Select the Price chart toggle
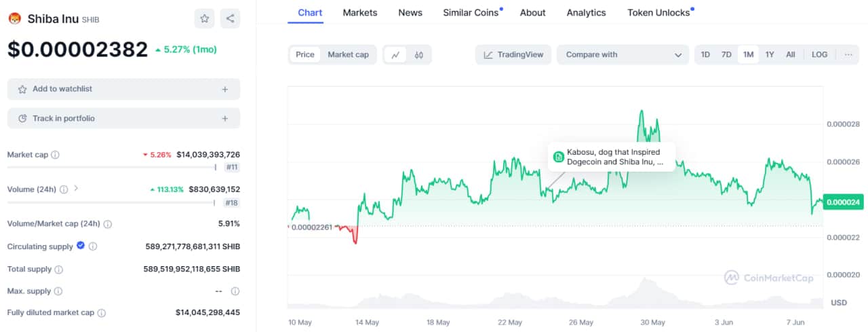 (x=305, y=54)
